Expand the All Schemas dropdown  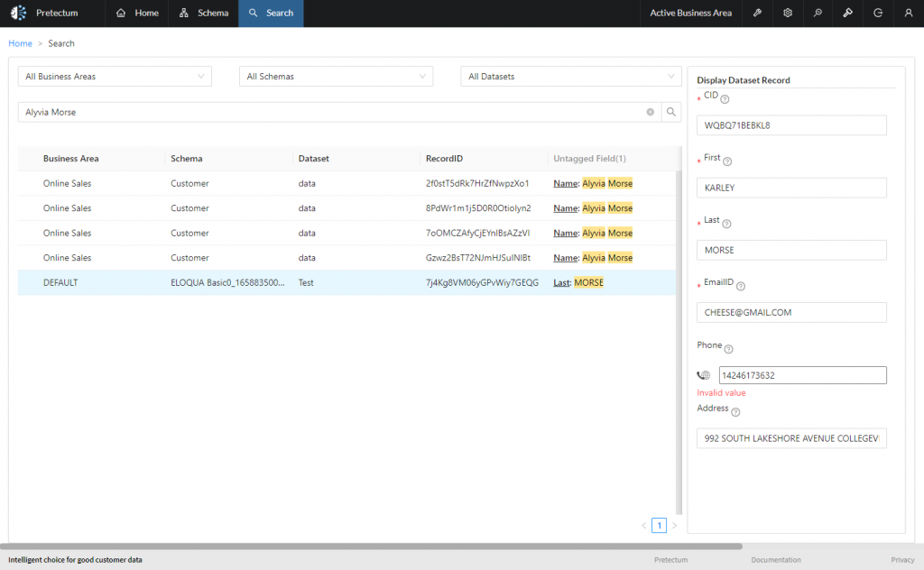336,77
